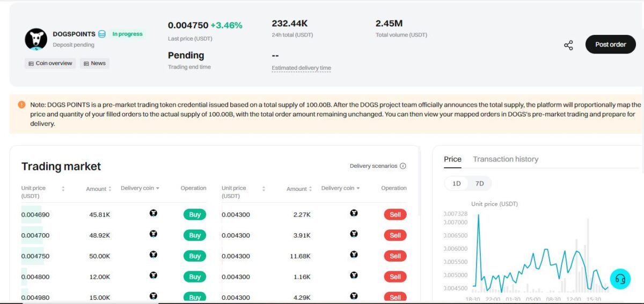The height and width of the screenshot is (304, 644).
Task: Click delivery coin icon in 2.27K sell row
Action: click(x=354, y=213)
